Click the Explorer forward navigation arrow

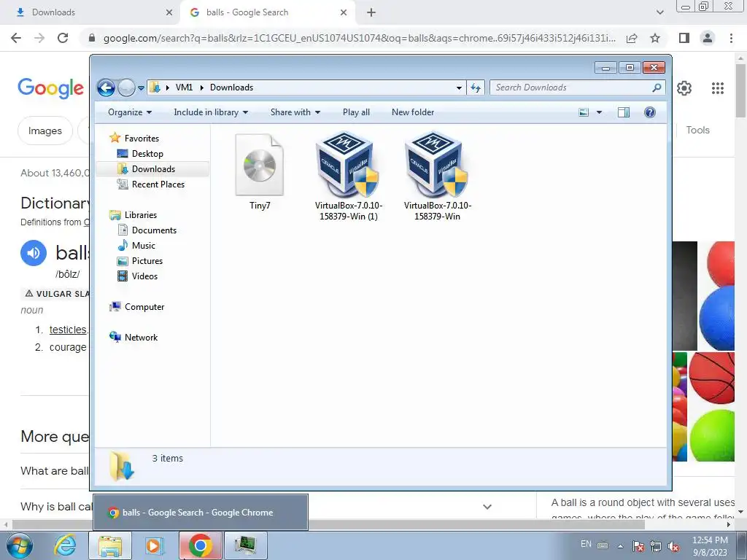click(x=127, y=87)
